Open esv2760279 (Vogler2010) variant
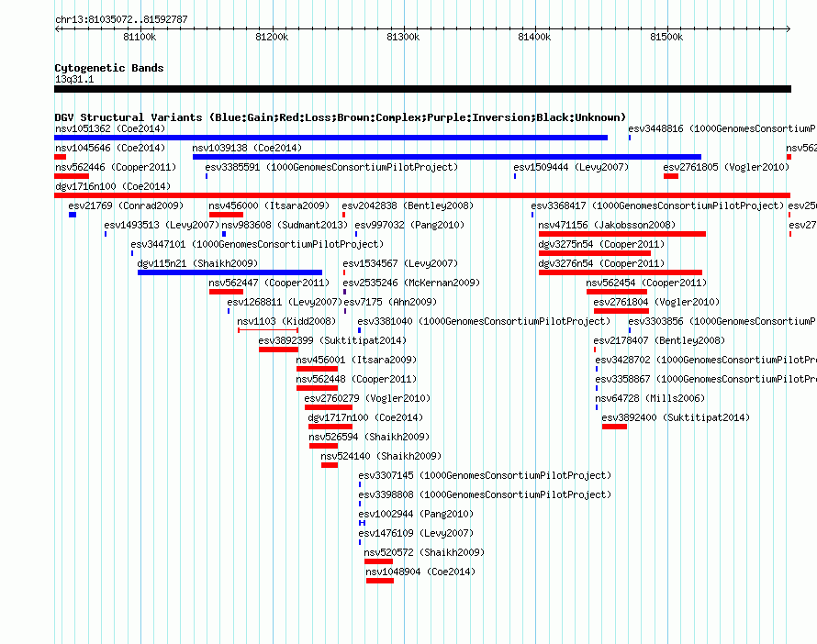817x644 pixels. (367, 398)
